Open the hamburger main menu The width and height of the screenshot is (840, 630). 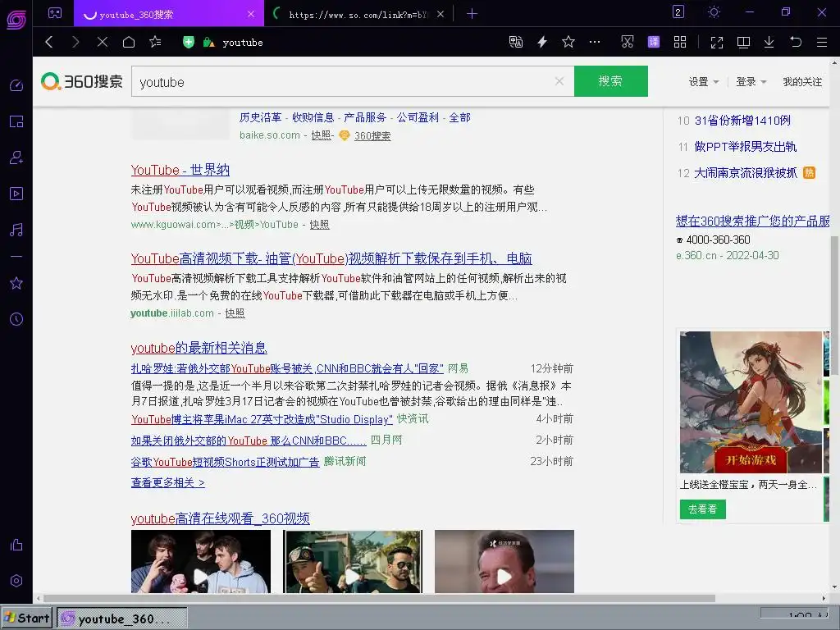pyautogui.click(x=822, y=42)
